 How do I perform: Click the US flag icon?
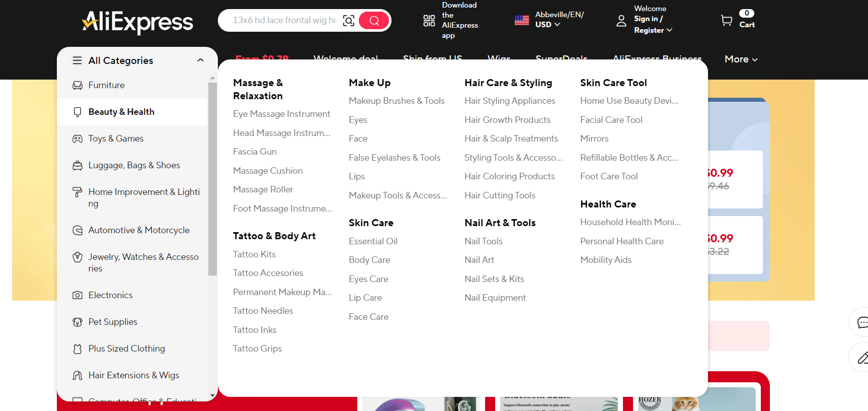click(522, 20)
